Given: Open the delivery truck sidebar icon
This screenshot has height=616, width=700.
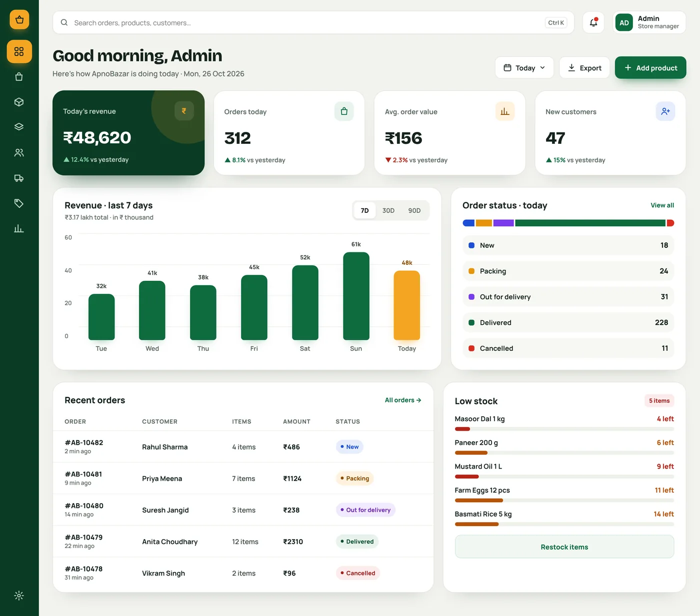Looking at the screenshot, I should point(19,178).
